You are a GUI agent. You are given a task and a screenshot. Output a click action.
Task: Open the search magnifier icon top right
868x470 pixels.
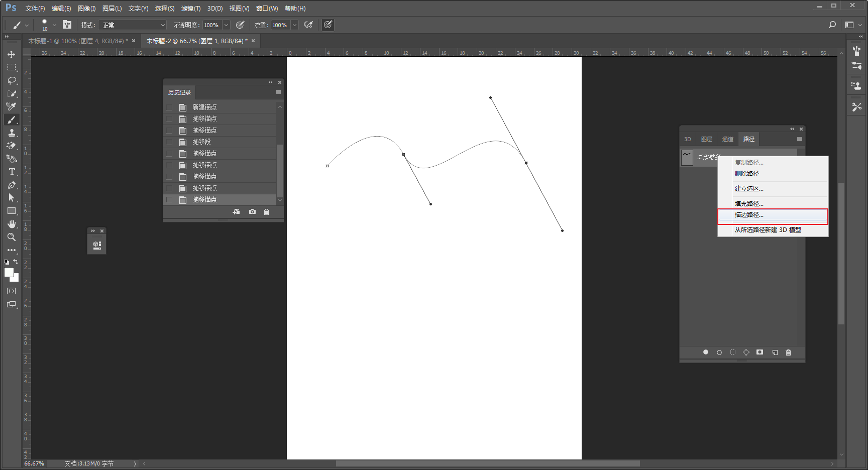pyautogui.click(x=832, y=25)
